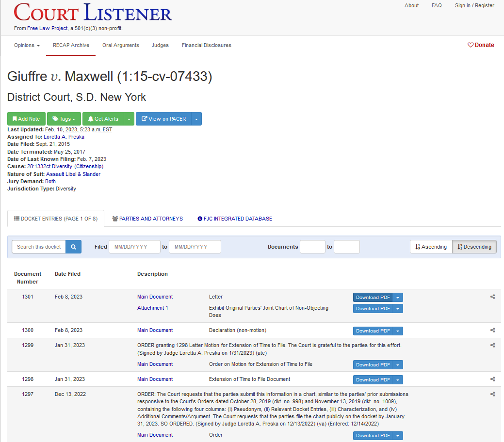Screen dimensions: 504x442
Task: Click View on PACER button
Action: [x=163, y=119]
